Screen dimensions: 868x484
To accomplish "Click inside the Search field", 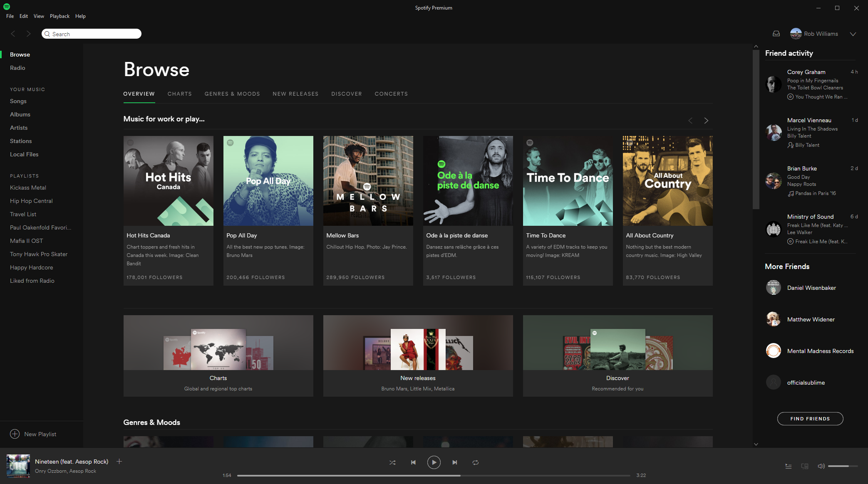I will pyautogui.click(x=92, y=34).
